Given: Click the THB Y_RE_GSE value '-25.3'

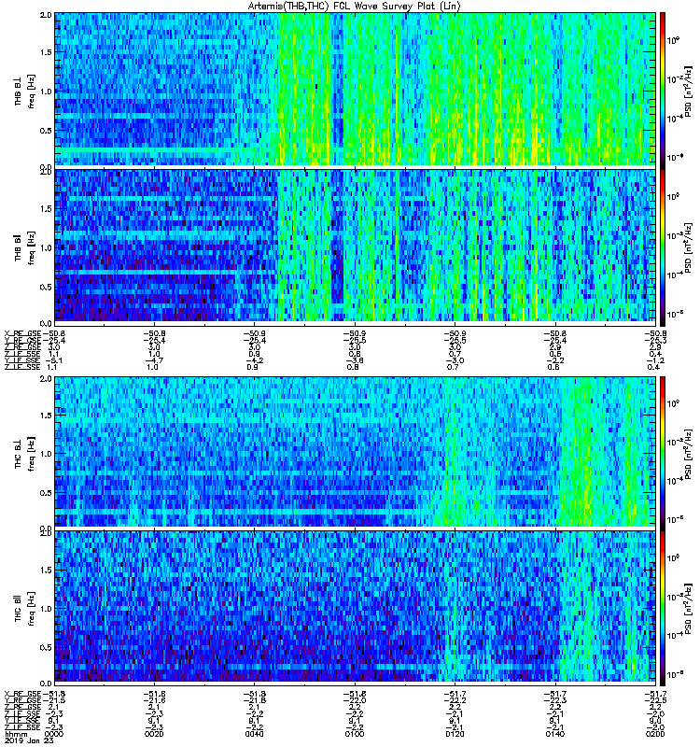Looking at the screenshot, I should (655, 341).
